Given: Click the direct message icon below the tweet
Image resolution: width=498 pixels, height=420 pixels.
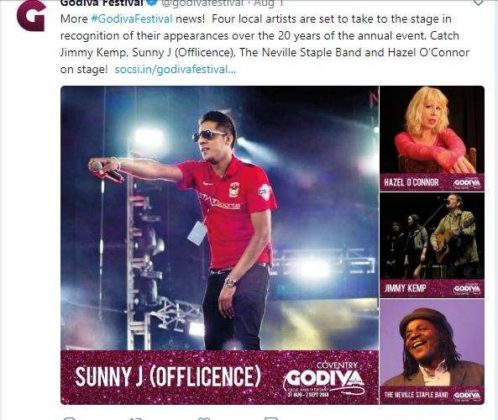Looking at the screenshot, I should click(x=271, y=418).
